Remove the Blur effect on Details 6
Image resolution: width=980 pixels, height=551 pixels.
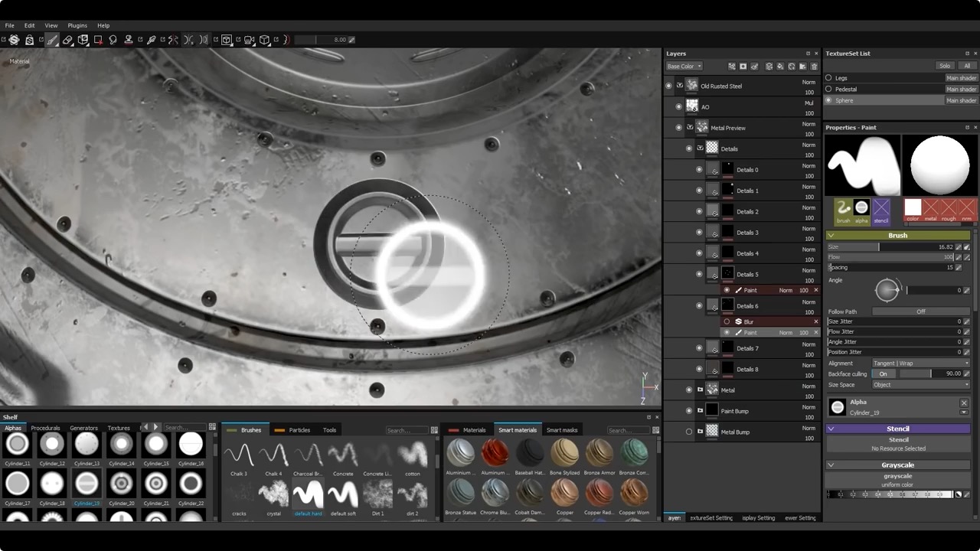tap(815, 321)
